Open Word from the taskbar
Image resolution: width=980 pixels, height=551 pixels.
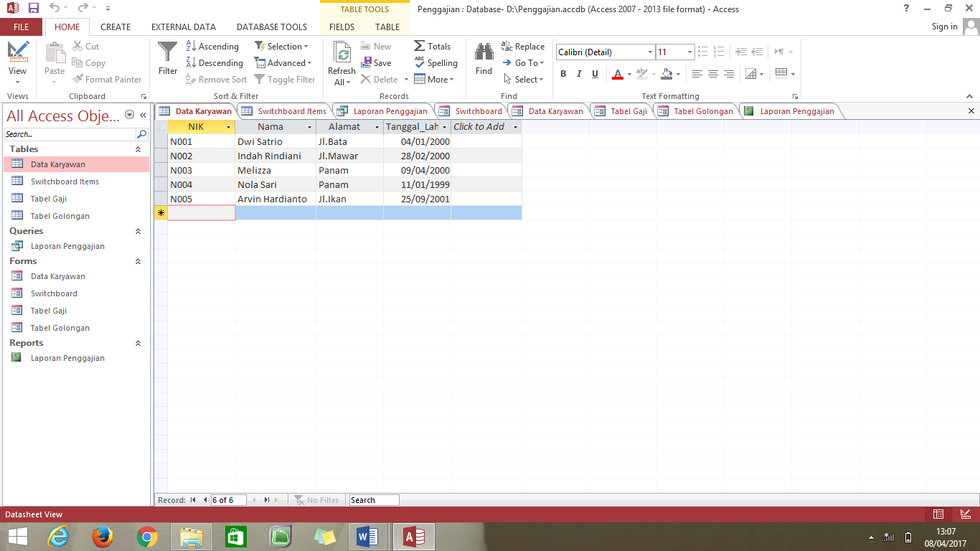(x=367, y=537)
